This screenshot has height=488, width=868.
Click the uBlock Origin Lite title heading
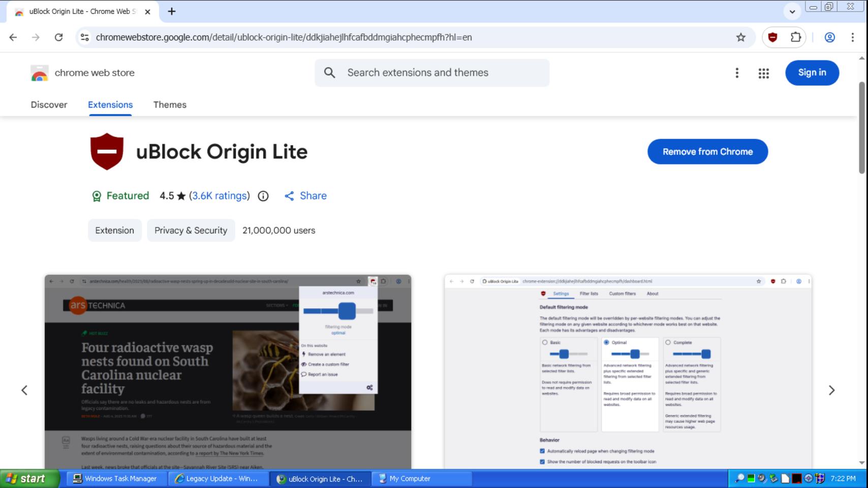point(222,152)
